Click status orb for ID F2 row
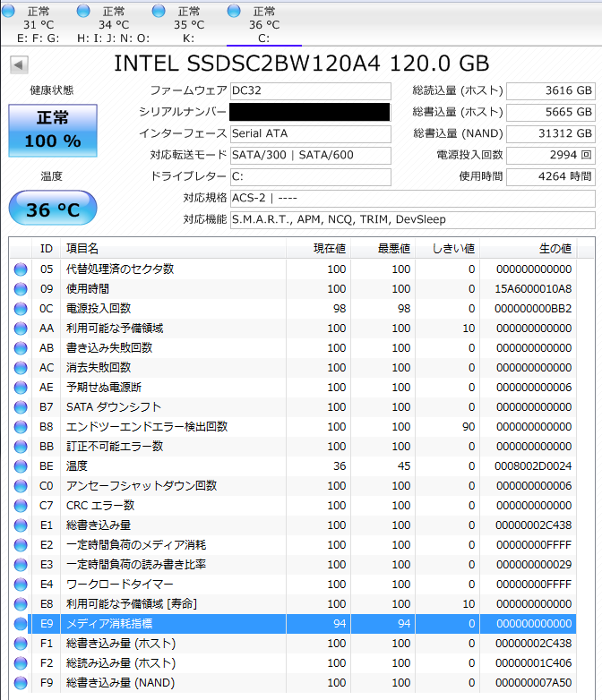Image resolution: width=602 pixels, height=700 pixels. (x=21, y=663)
